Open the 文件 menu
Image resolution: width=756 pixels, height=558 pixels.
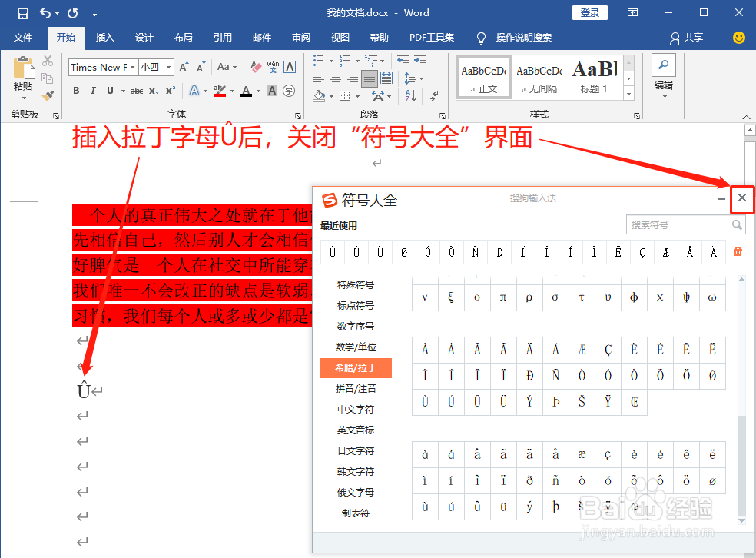22,38
